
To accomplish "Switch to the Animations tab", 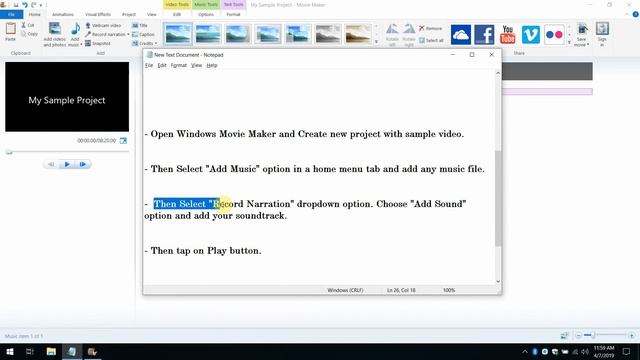I will [63, 14].
